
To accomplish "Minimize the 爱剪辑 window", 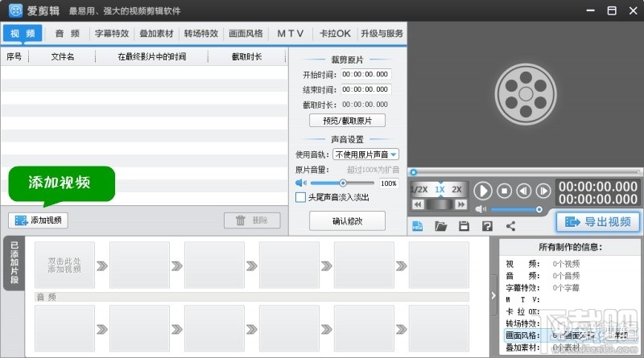I will click(591, 10).
